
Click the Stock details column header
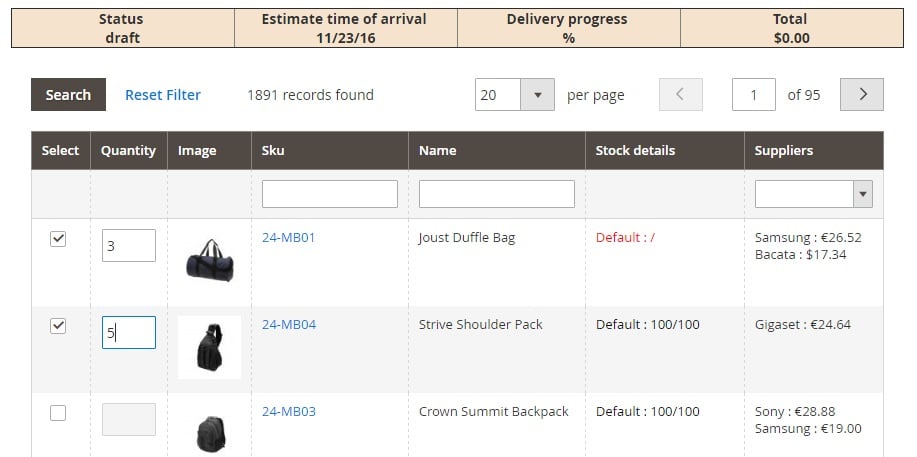click(664, 150)
